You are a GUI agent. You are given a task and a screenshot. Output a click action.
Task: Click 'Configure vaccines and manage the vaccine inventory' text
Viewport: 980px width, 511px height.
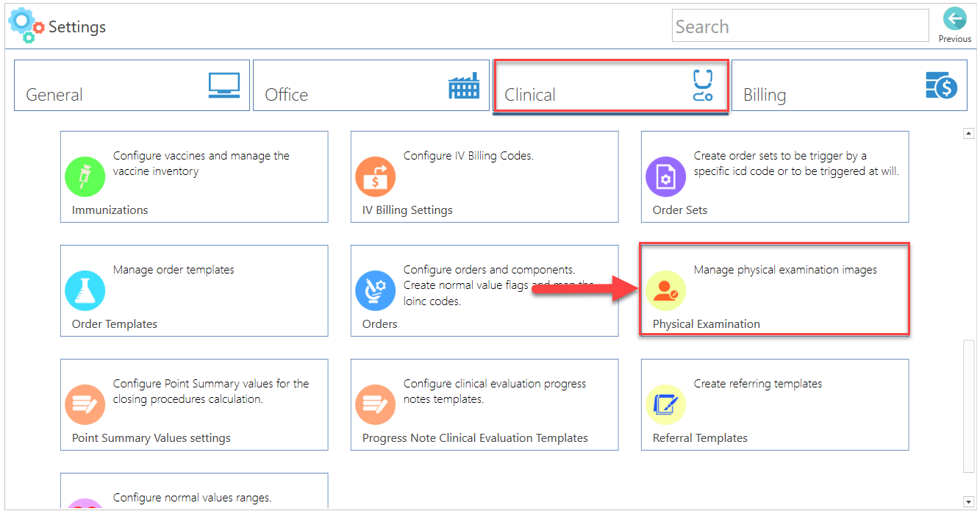pos(201,163)
